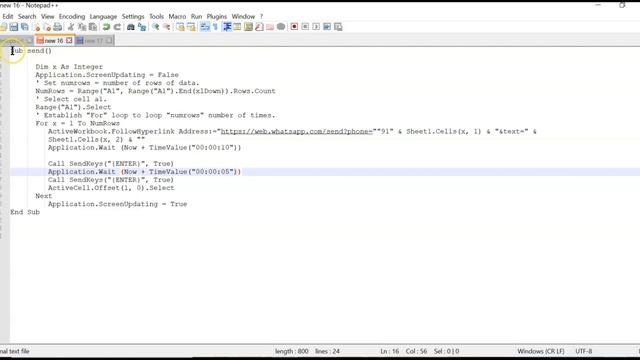Close the new 16 tab with its red X

tap(69, 40)
